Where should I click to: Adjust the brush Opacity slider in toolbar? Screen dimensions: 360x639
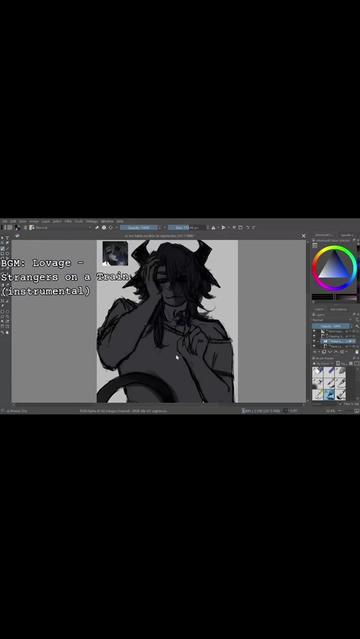pyautogui.click(x=139, y=227)
